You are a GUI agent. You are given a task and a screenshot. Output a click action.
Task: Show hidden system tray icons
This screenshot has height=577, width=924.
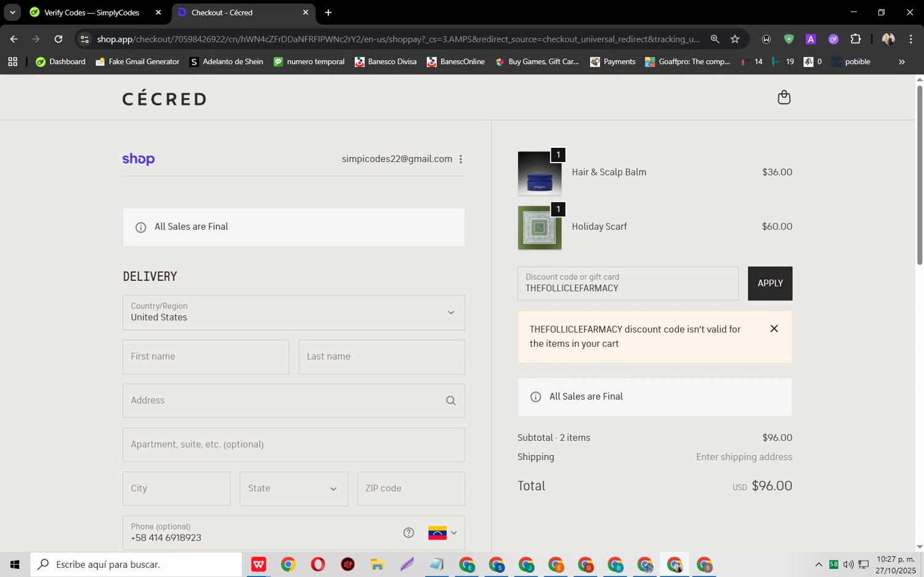click(819, 564)
